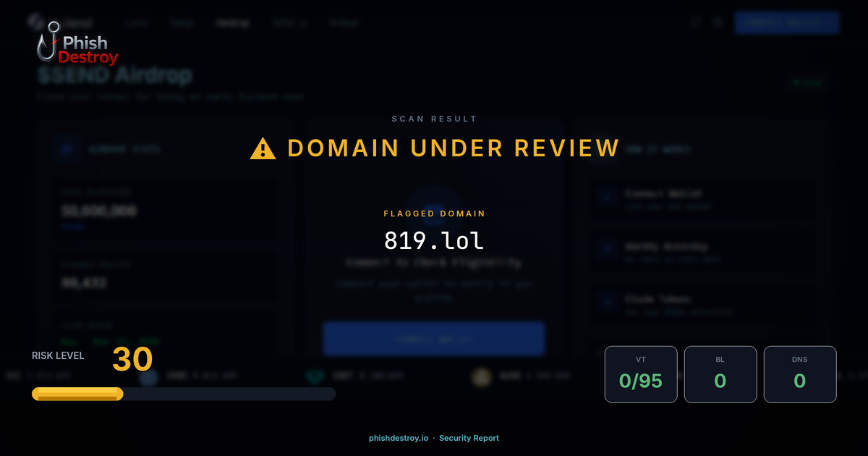Open the phishdestroy.io link at the bottom
Image resolution: width=868 pixels, height=456 pixels.
[397, 438]
